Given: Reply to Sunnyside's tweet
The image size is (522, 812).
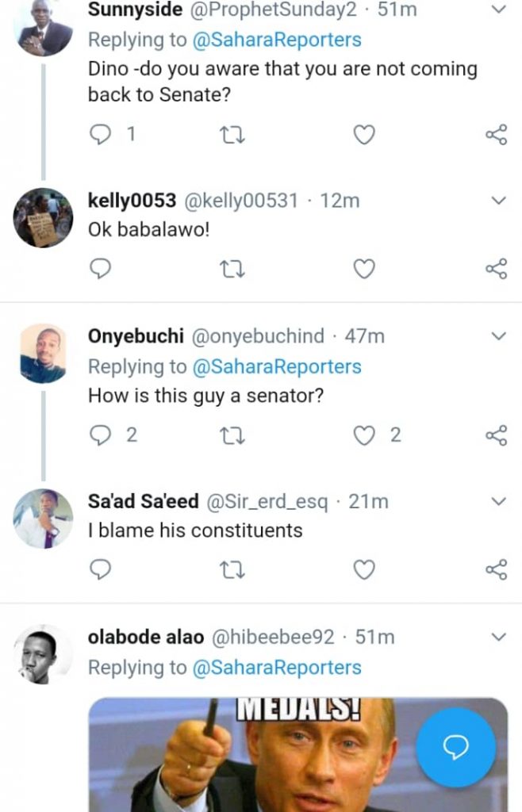Looking at the screenshot, I should 101,135.
